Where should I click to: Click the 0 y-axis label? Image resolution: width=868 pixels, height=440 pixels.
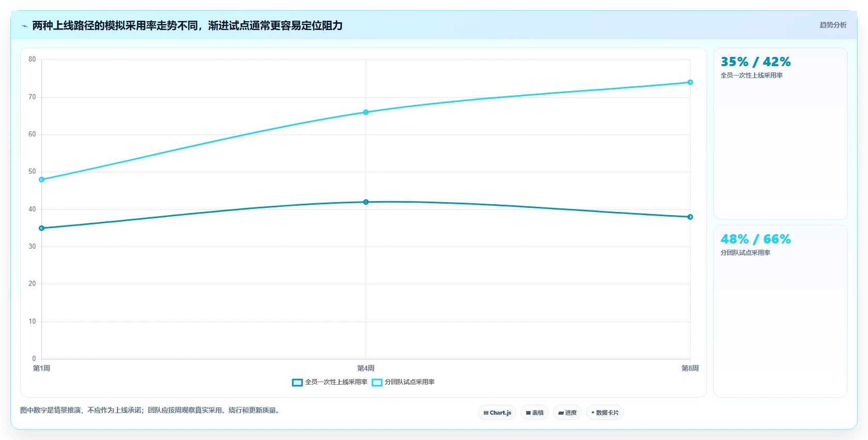[x=34, y=359]
